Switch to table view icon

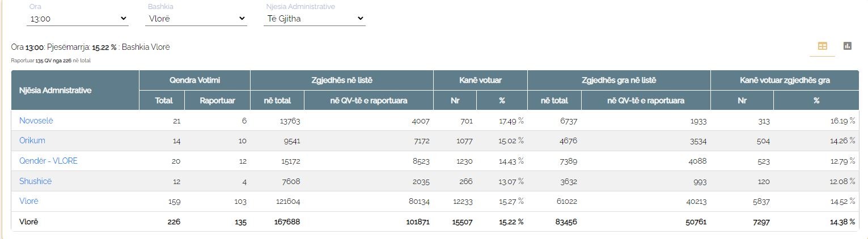coord(822,46)
